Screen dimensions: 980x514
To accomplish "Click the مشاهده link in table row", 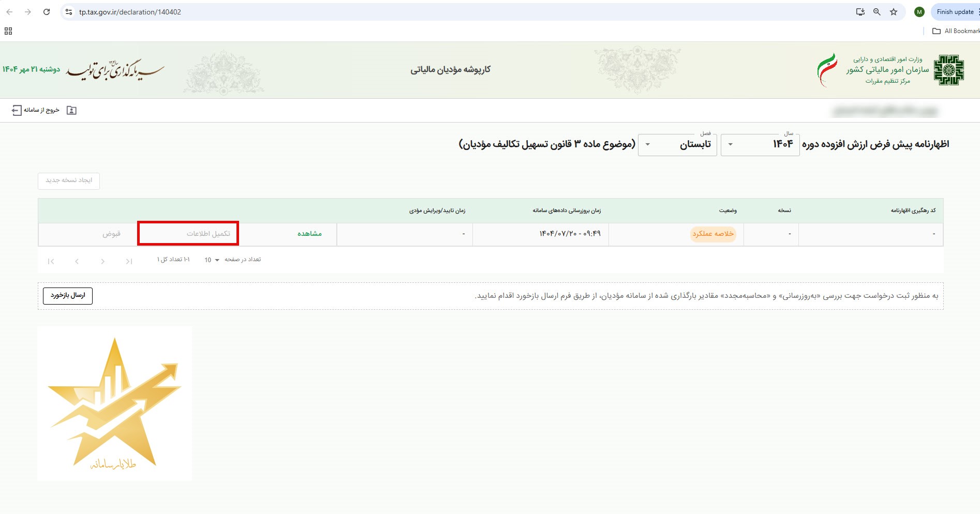I will tap(309, 234).
